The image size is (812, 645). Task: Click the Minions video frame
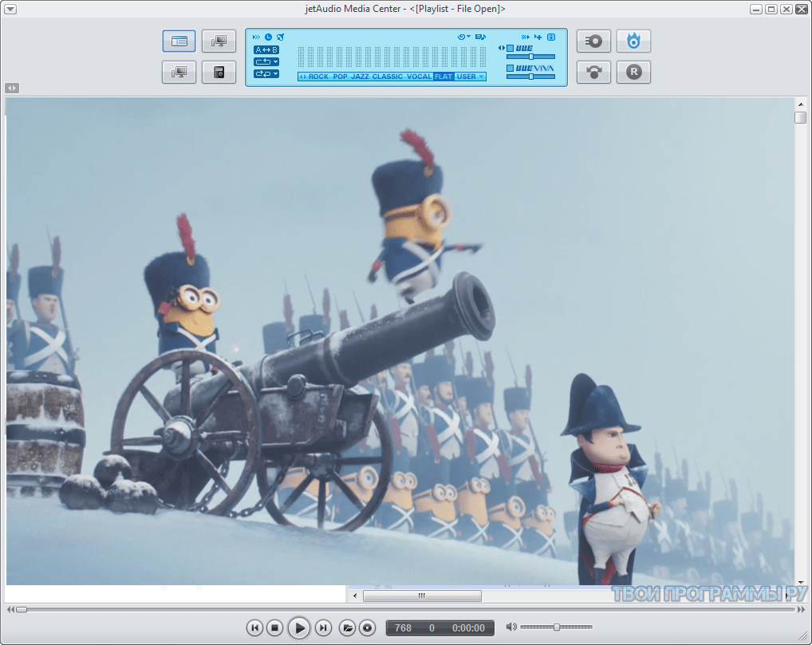[x=400, y=342]
